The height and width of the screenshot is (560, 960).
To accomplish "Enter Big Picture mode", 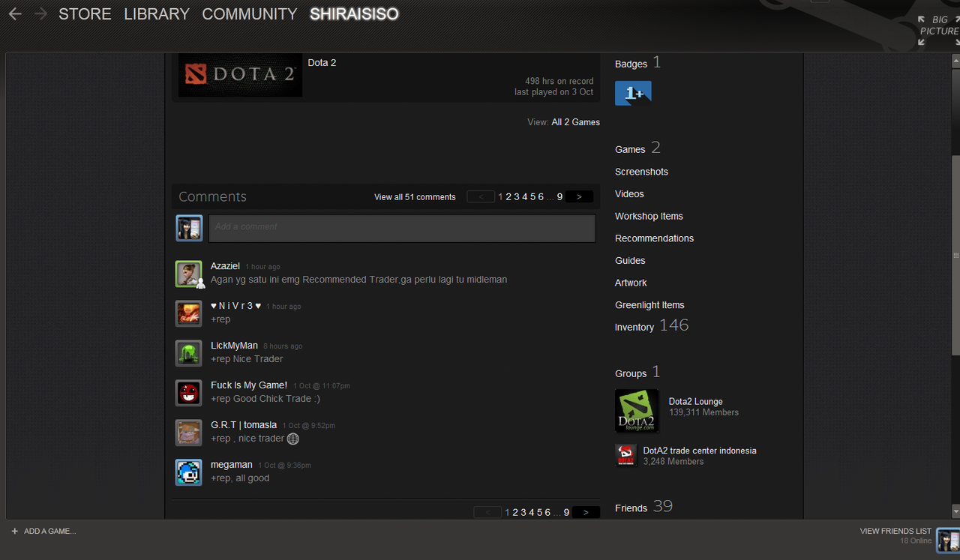I will [x=938, y=30].
